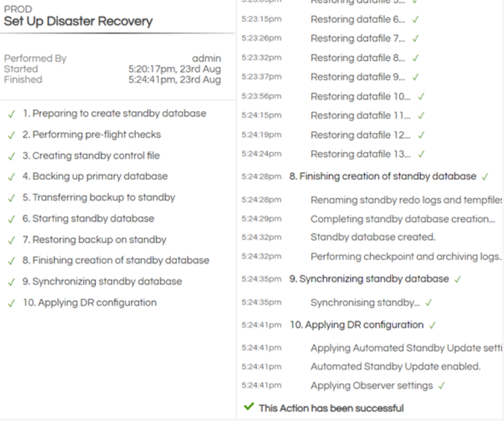
Task: Click log line Completing standby database creation
Action: pyautogui.click(x=403, y=219)
